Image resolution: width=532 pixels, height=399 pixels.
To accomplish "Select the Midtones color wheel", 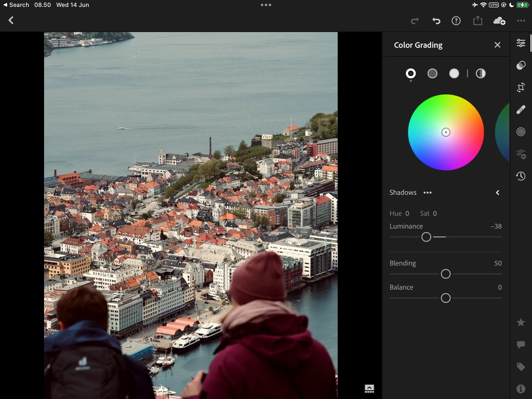I will [x=432, y=73].
